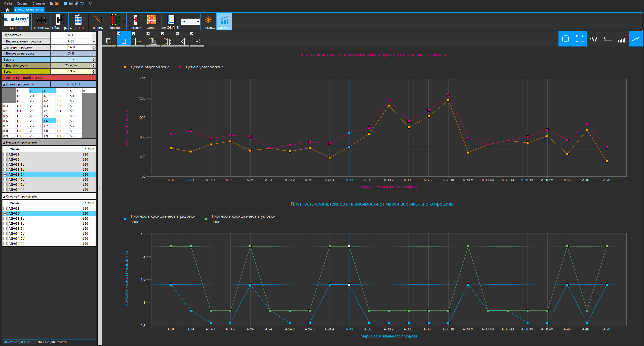Click the select-all checklist icon in chart toolbar
The width and height of the screenshot is (644, 346).
coord(109,41)
